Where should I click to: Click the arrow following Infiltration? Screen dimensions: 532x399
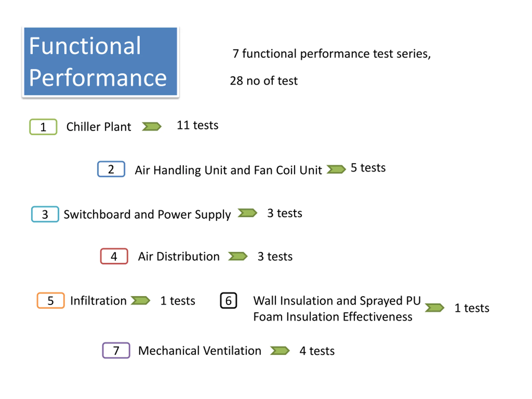click(x=140, y=300)
